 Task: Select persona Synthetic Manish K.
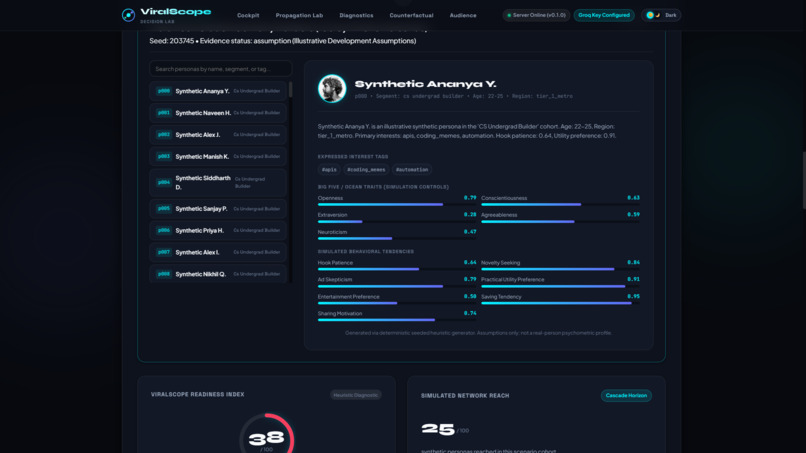(x=218, y=156)
